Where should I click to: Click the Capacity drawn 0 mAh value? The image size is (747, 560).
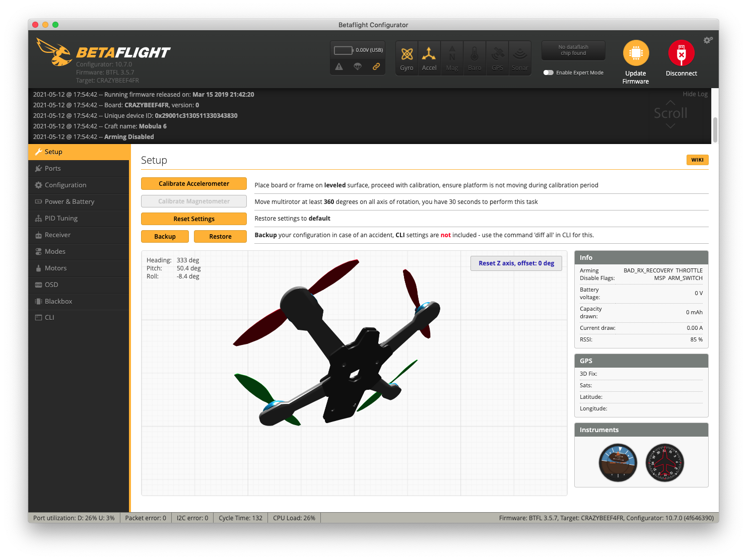[x=694, y=313]
